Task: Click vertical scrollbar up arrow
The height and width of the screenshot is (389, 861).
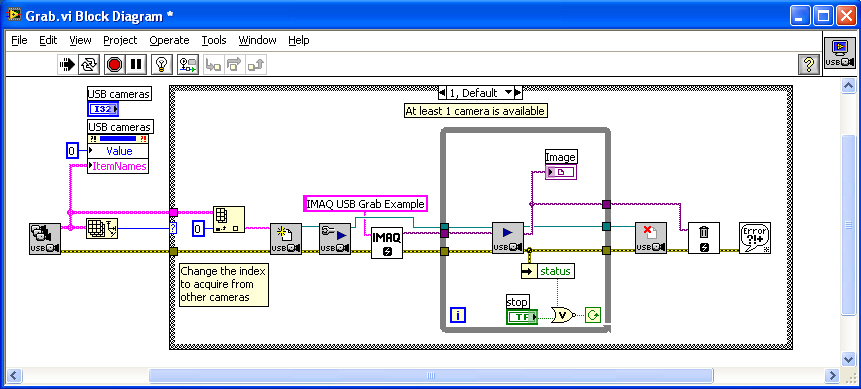Action: pyautogui.click(x=848, y=85)
